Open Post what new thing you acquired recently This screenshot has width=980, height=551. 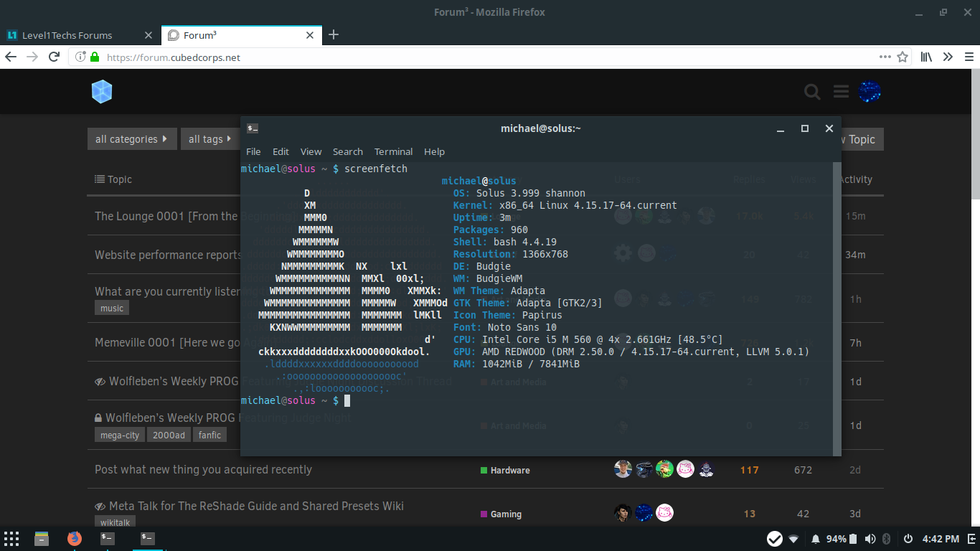(203, 469)
